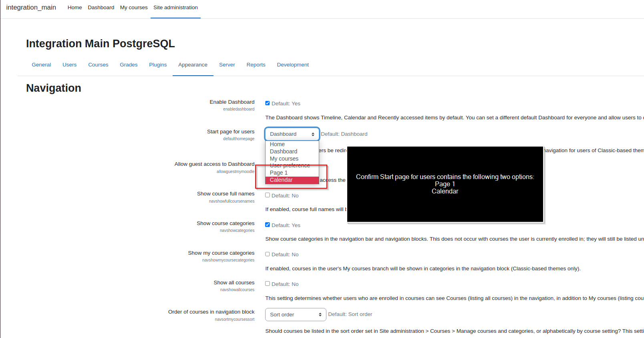Click the Navigation section heading
Viewport: 644px width, 338px height.
(x=54, y=88)
